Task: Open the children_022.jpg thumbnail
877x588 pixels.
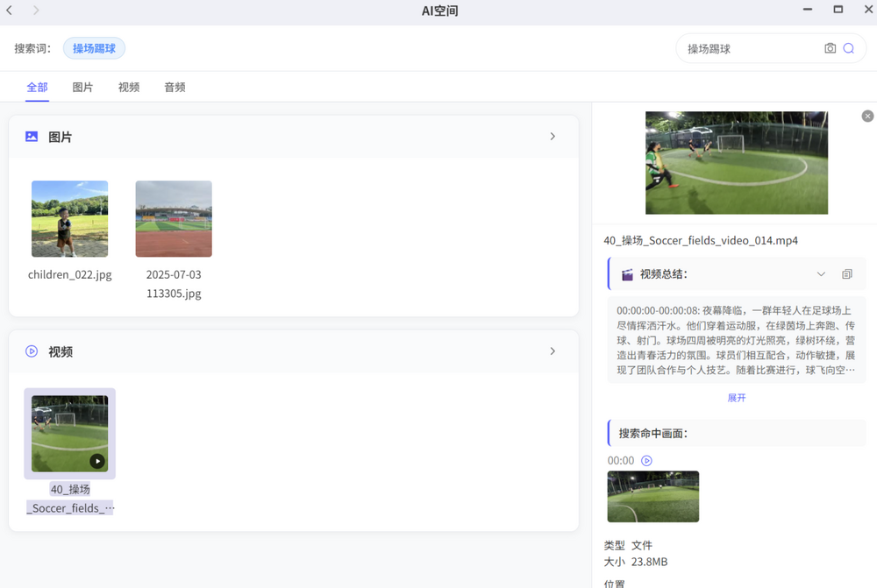Action: coord(70,219)
